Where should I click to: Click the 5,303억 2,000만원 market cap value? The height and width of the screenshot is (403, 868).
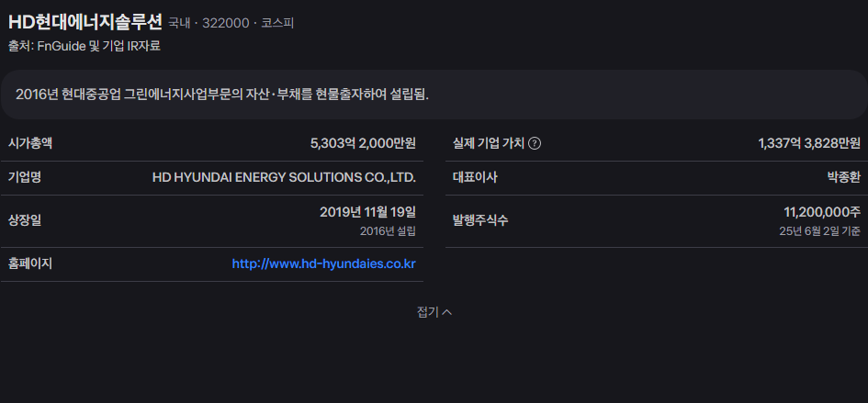(363, 143)
